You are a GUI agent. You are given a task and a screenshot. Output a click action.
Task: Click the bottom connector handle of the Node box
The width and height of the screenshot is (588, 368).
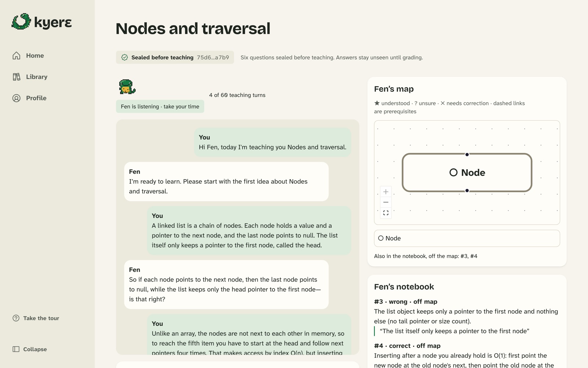pyautogui.click(x=467, y=191)
